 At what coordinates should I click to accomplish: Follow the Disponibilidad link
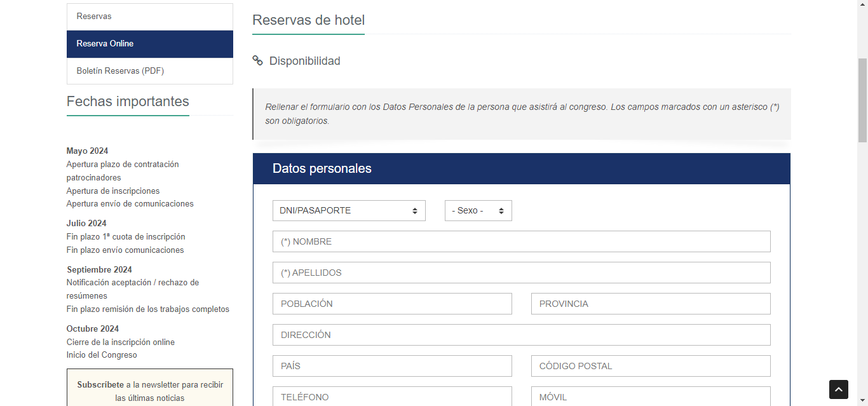(304, 61)
